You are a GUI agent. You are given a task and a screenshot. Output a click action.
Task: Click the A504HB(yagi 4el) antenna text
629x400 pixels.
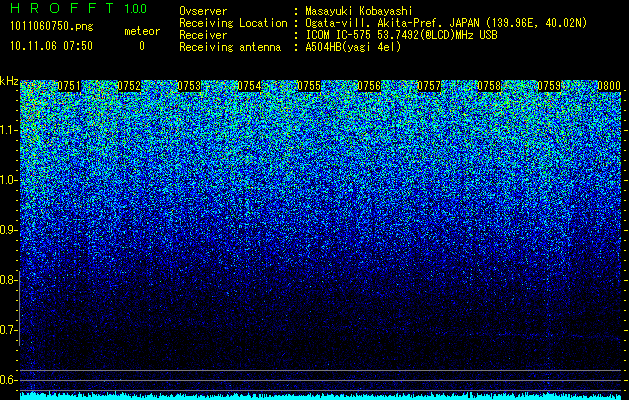point(353,47)
